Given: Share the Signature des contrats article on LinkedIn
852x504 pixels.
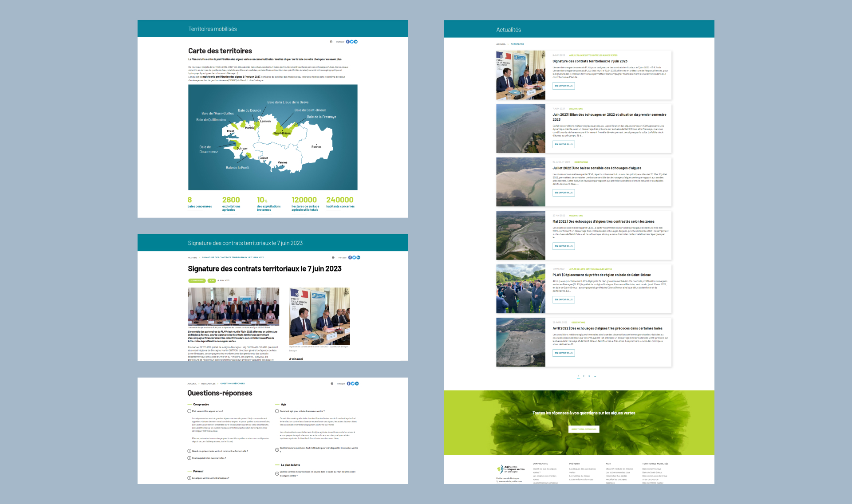Looking at the screenshot, I should pyautogui.click(x=359, y=257).
